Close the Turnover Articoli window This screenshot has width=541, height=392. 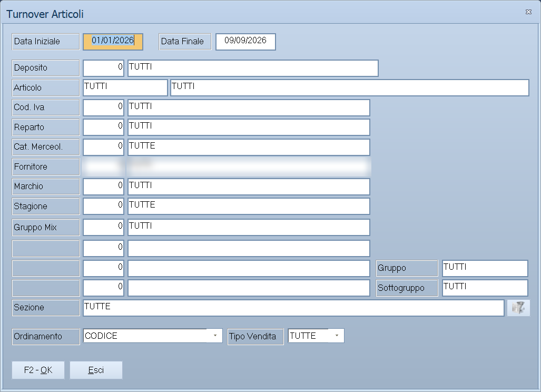point(528,12)
